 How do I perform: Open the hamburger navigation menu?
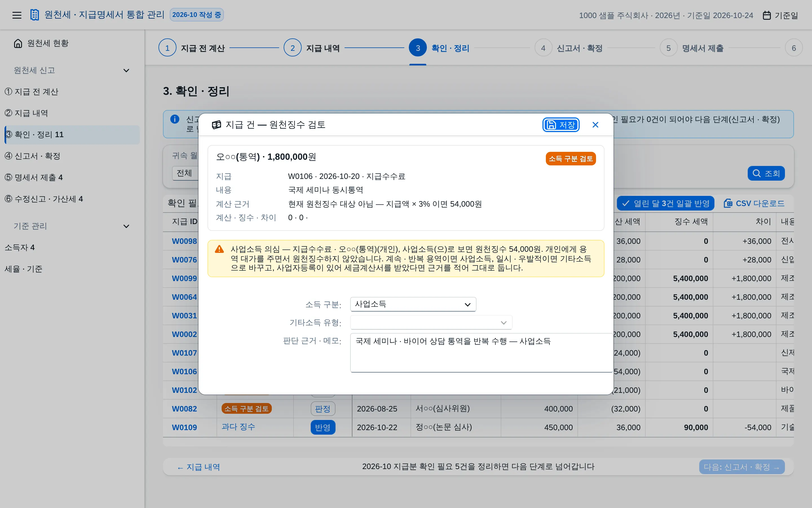click(17, 15)
